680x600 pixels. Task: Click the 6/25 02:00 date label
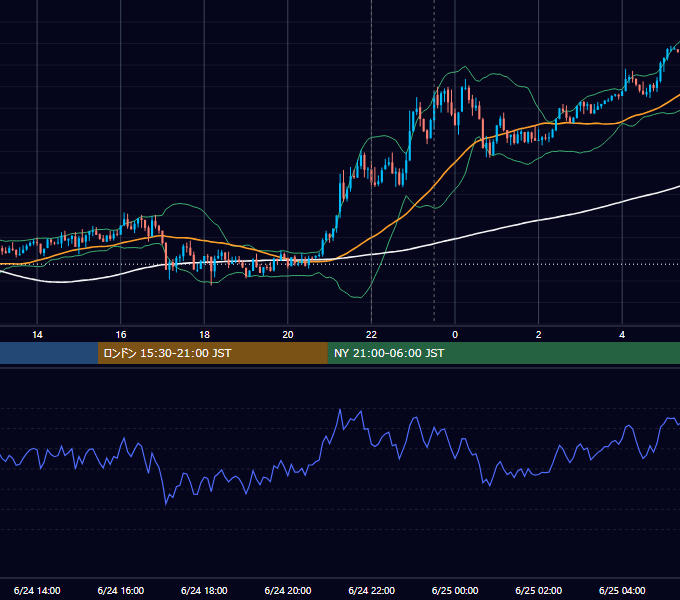pos(539,590)
